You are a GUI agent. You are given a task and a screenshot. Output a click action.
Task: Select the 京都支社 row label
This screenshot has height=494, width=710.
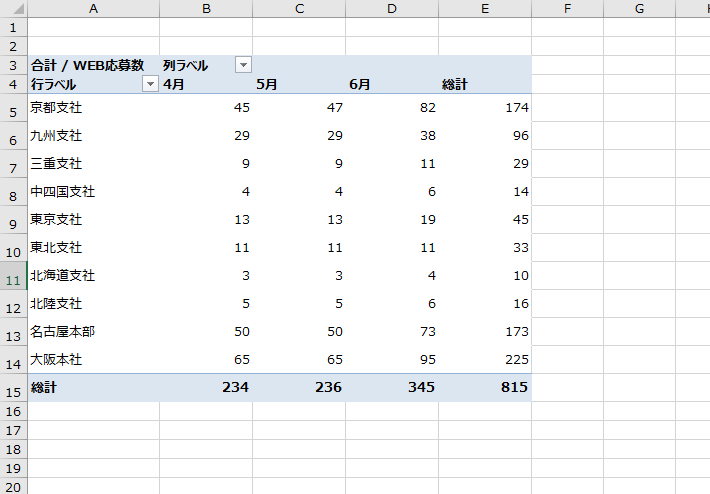[94, 108]
